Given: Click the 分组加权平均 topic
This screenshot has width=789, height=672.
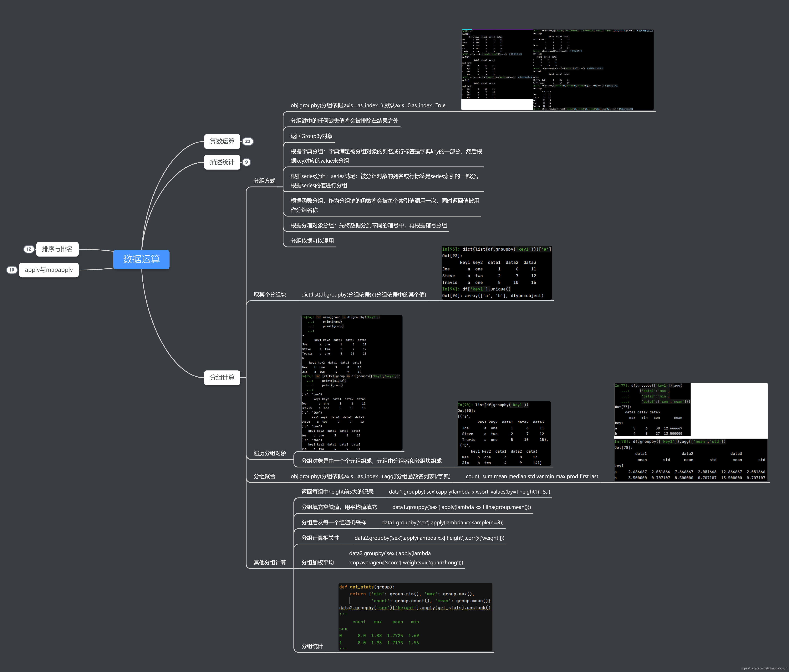Looking at the screenshot, I should (x=318, y=563).
